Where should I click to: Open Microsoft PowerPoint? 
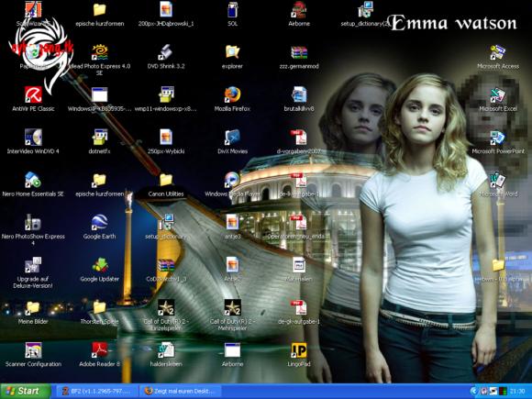coord(498,138)
